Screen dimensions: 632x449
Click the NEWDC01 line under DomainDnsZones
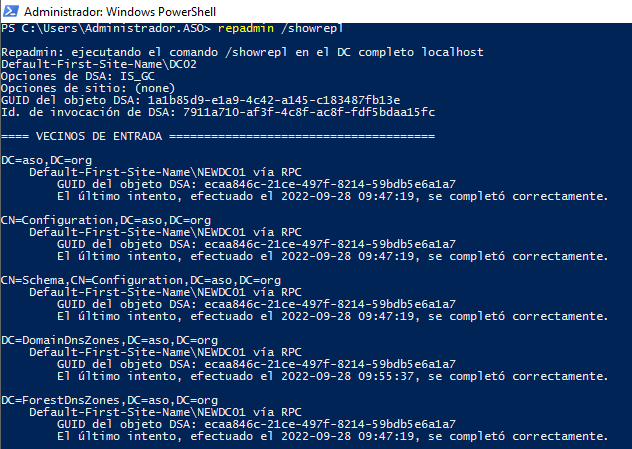(164, 352)
